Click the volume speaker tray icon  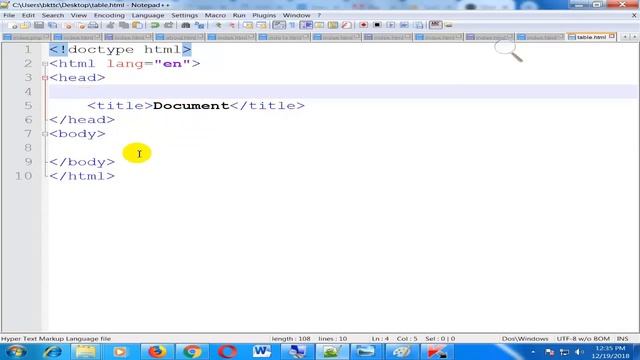[x=578, y=352]
